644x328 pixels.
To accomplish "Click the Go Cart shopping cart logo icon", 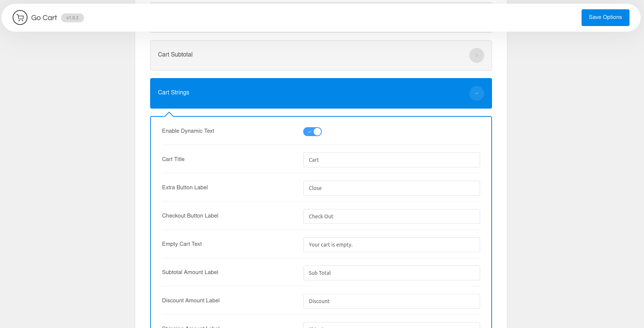I will 20,17.
